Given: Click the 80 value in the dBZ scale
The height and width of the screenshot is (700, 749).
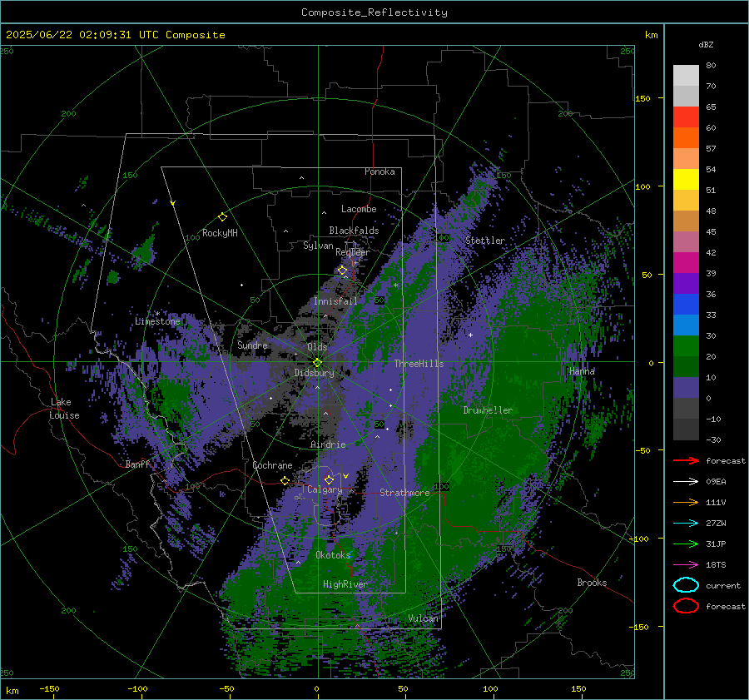Looking at the screenshot, I should click(x=711, y=66).
